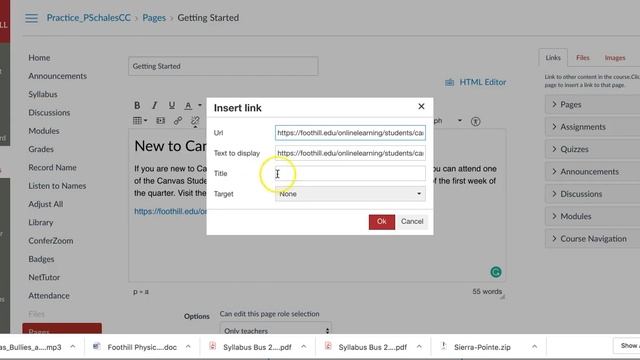Open Announcements in course menu
The width and height of the screenshot is (640, 360).
[58, 76]
